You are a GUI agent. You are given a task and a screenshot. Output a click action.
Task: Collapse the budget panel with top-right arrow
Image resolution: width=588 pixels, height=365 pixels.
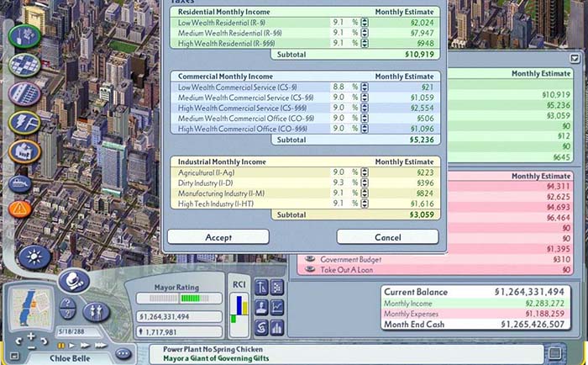coord(575,59)
